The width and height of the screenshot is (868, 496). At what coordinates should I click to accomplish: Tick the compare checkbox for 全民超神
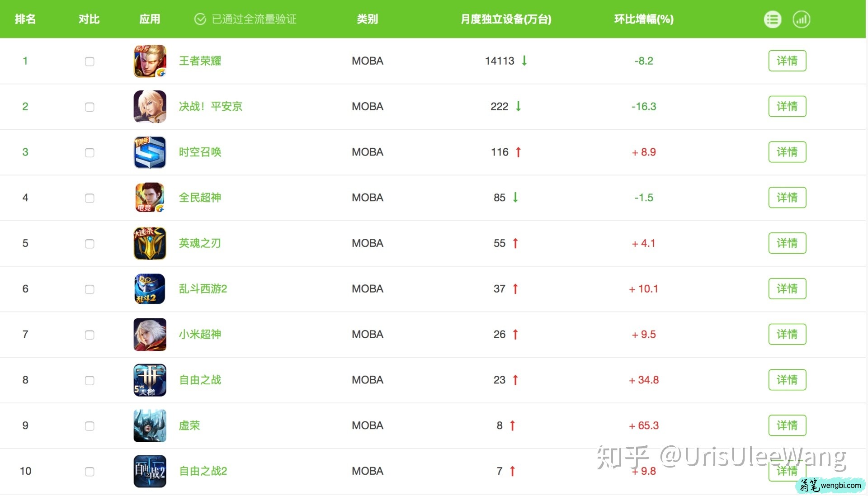(90, 198)
